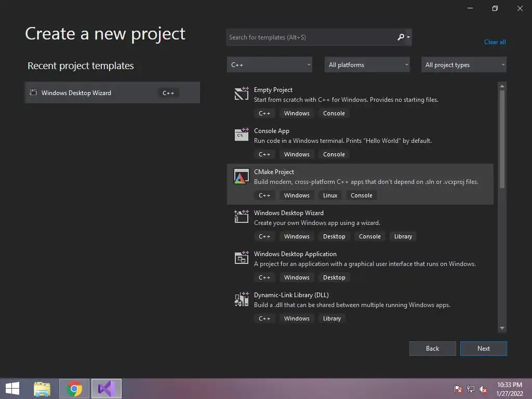
Task: Click the Console App description text
Action: [343, 141]
